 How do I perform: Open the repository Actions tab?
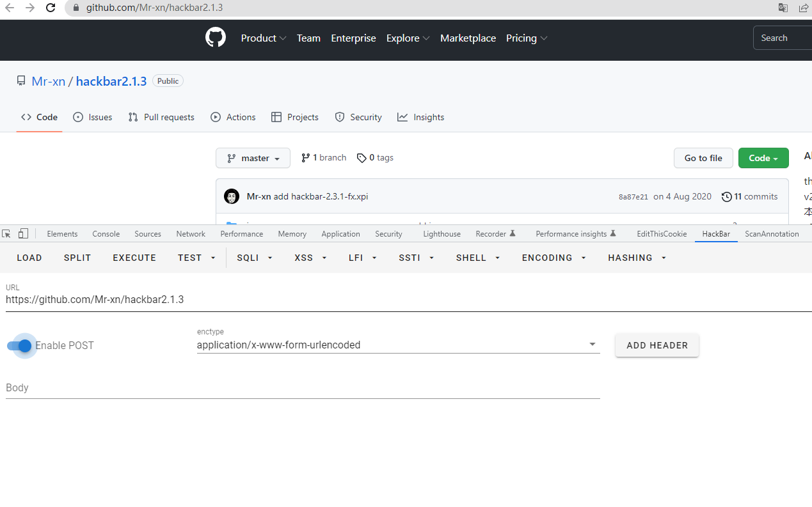pos(233,117)
